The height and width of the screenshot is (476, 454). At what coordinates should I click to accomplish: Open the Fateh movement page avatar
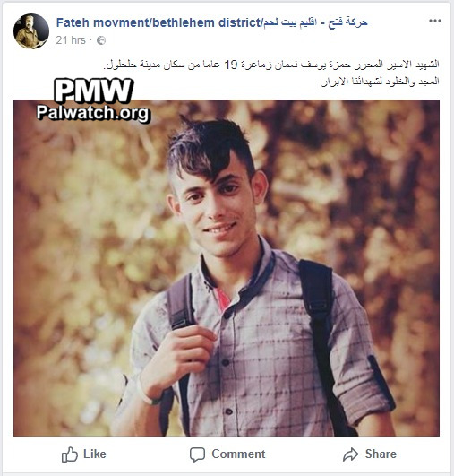[x=31, y=31]
